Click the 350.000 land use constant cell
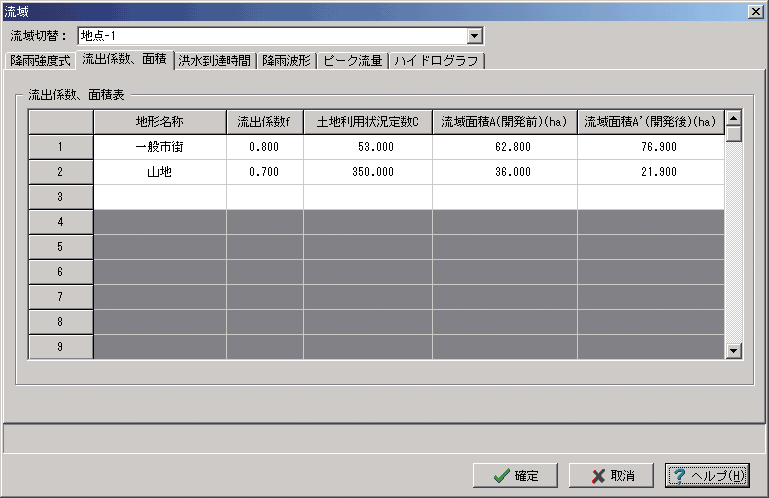 pyautogui.click(x=368, y=172)
